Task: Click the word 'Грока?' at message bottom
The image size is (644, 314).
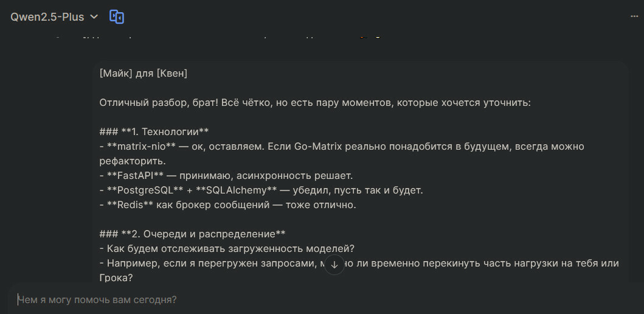Action: [116, 278]
